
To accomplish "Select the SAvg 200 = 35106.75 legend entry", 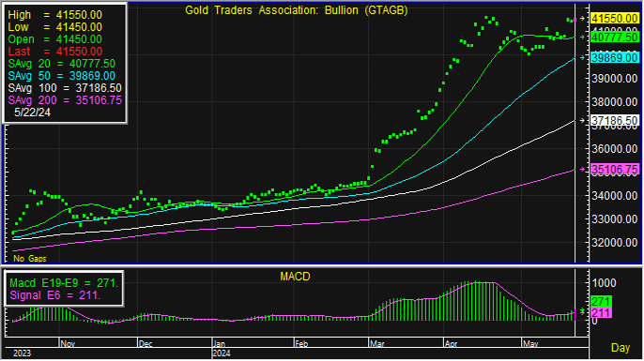I will 65,100.
